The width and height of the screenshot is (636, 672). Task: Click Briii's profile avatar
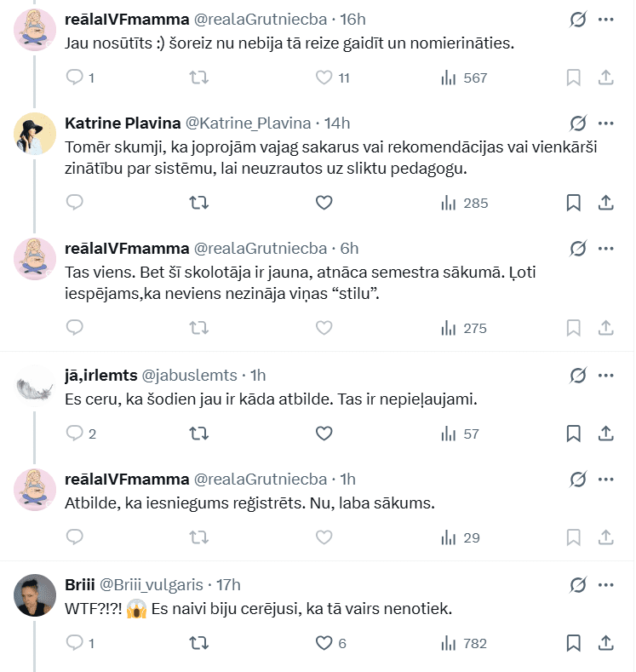tap(36, 595)
